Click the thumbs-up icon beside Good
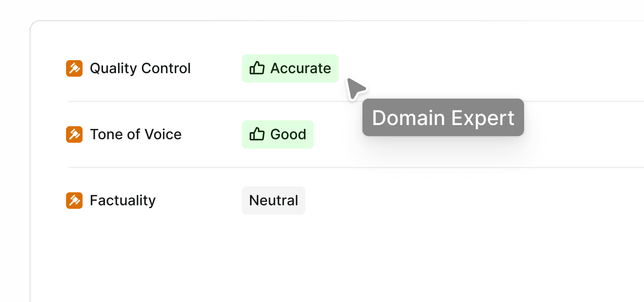Screen dimensions: 644x302 pos(257,134)
